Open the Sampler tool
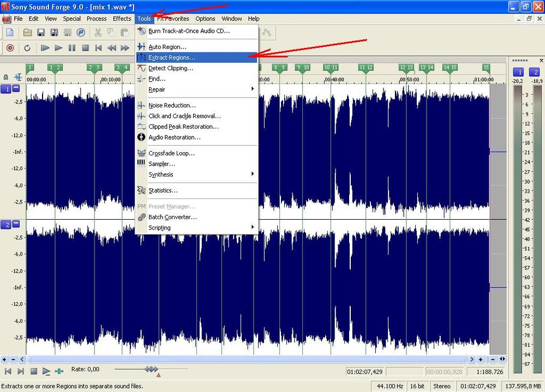 point(197,164)
